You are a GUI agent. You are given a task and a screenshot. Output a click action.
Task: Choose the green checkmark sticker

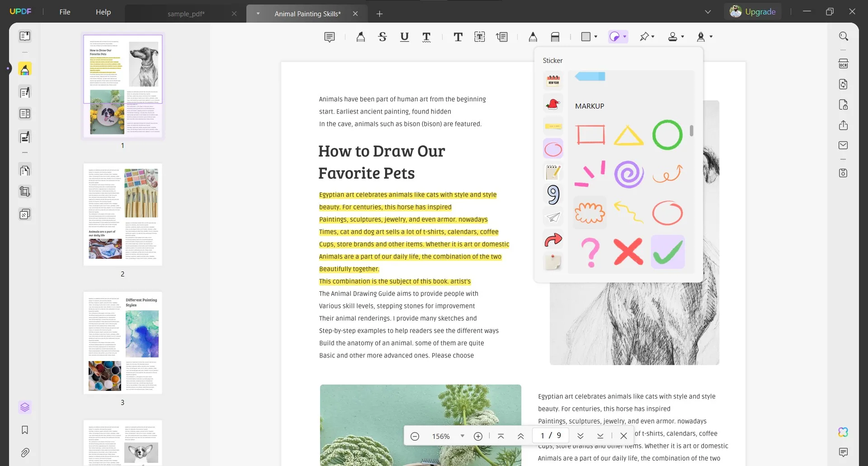[668, 252]
